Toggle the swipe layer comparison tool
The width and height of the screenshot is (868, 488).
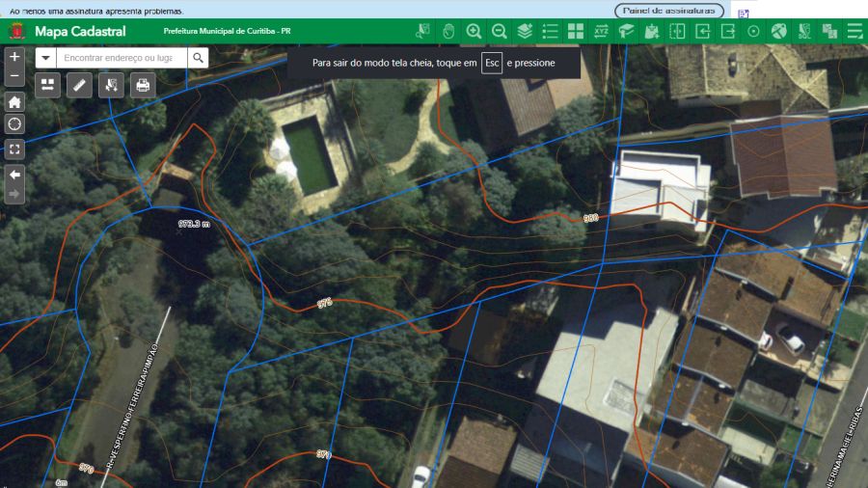coord(677,31)
